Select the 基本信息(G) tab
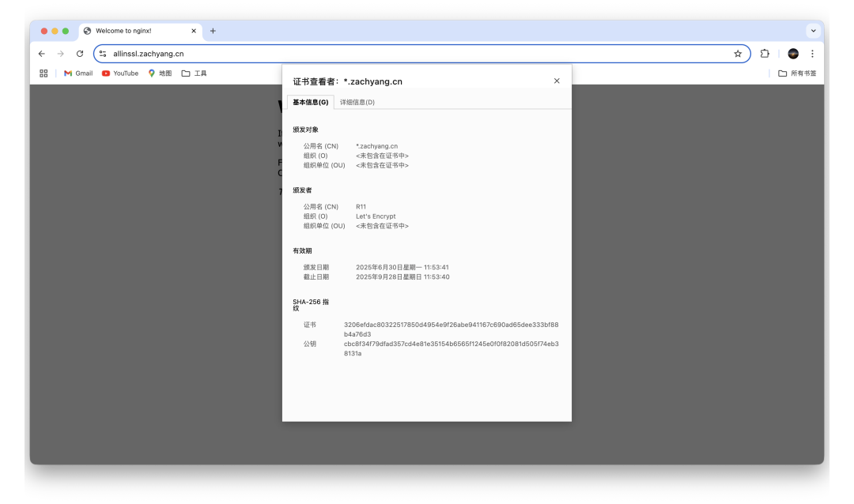 (x=311, y=102)
